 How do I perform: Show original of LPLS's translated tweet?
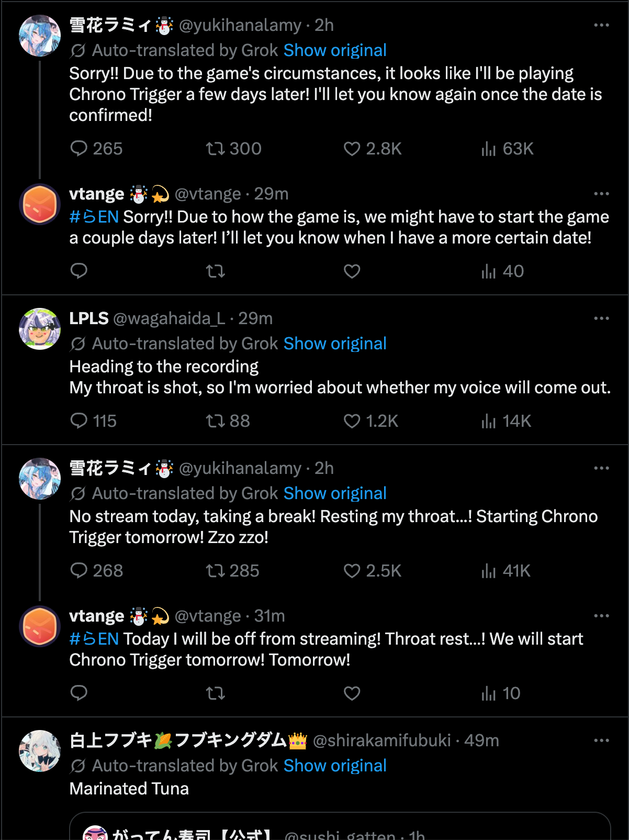[335, 344]
